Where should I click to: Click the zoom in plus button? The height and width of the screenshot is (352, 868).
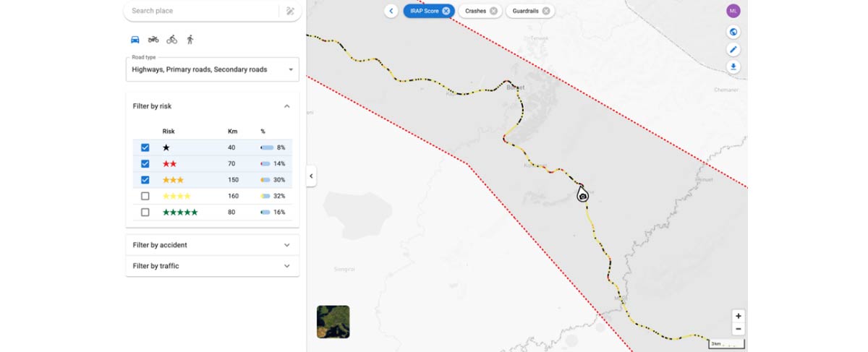(738, 316)
